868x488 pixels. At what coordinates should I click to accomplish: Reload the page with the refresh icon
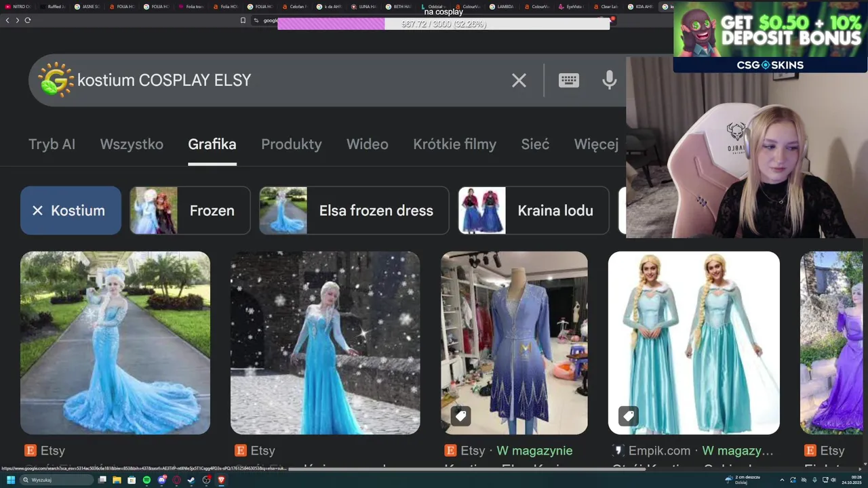click(x=28, y=20)
